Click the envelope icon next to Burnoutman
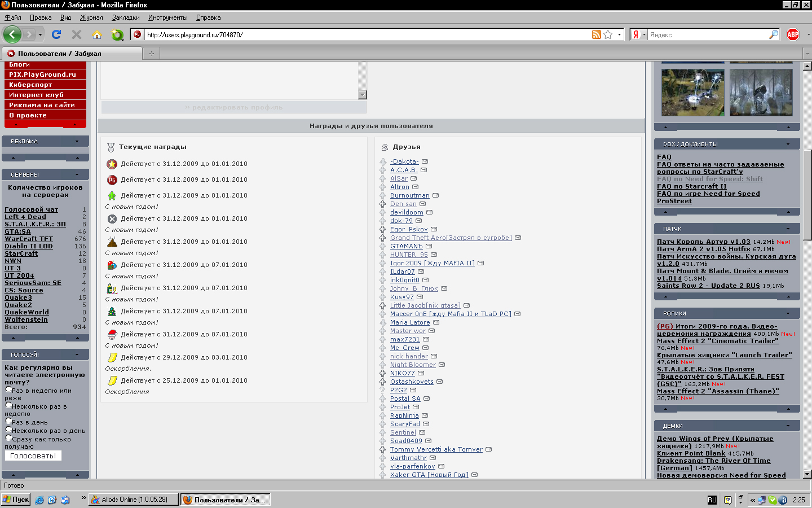This screenshot has height=508, width=812. (436, 195)
